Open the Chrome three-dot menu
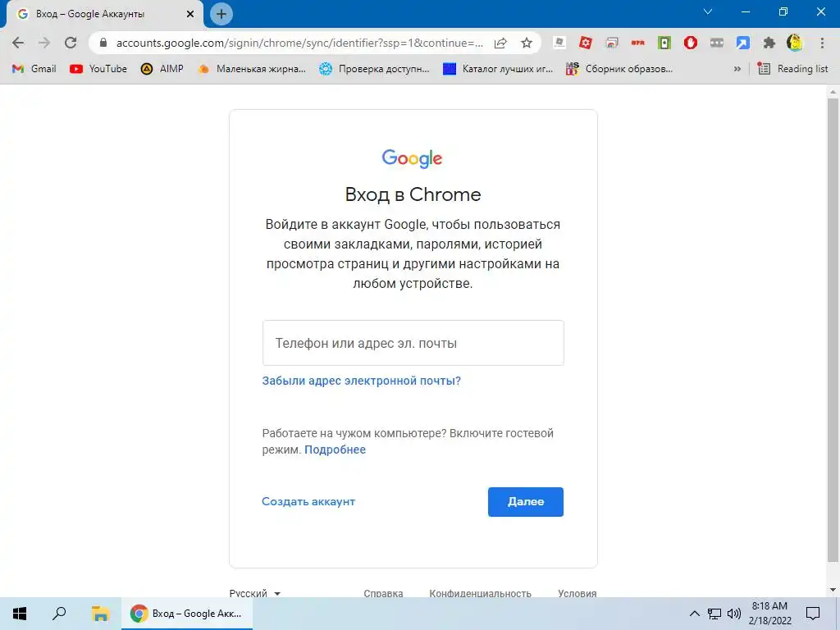Viewport: 840px width, 630px height. [x=822, y=43]
